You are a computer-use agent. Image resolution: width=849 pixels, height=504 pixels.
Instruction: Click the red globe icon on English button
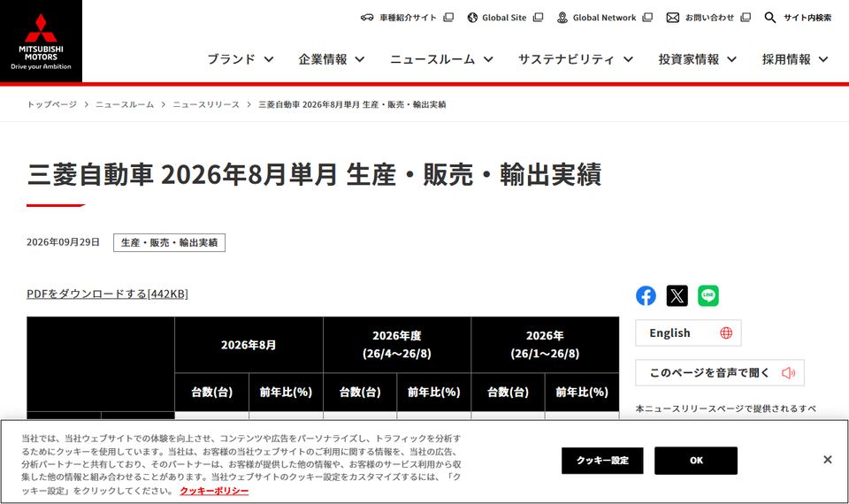click(726, 333)
